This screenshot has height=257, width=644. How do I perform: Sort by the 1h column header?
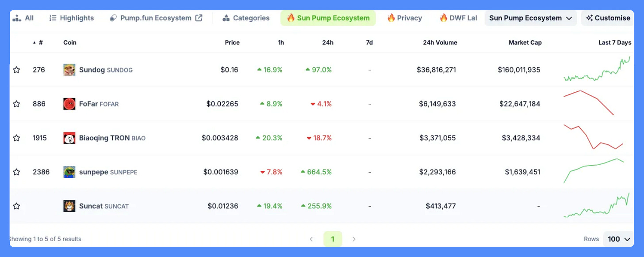281,43
